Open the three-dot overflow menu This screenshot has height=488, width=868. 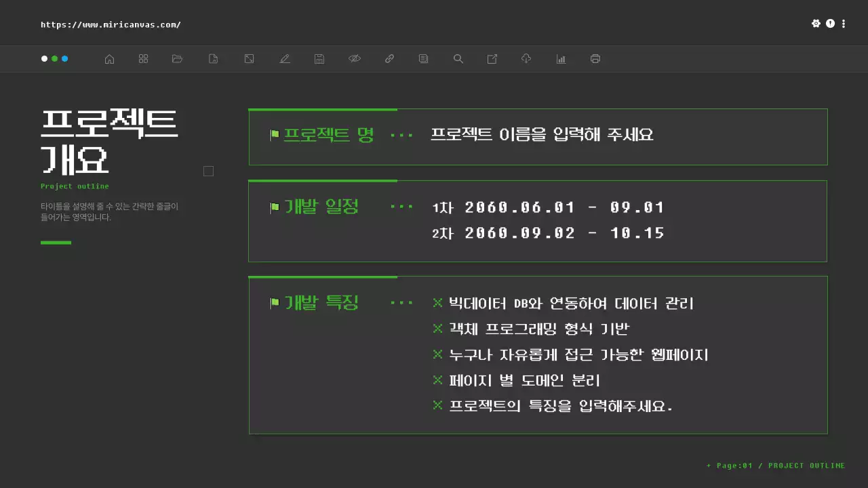(844, 23)
